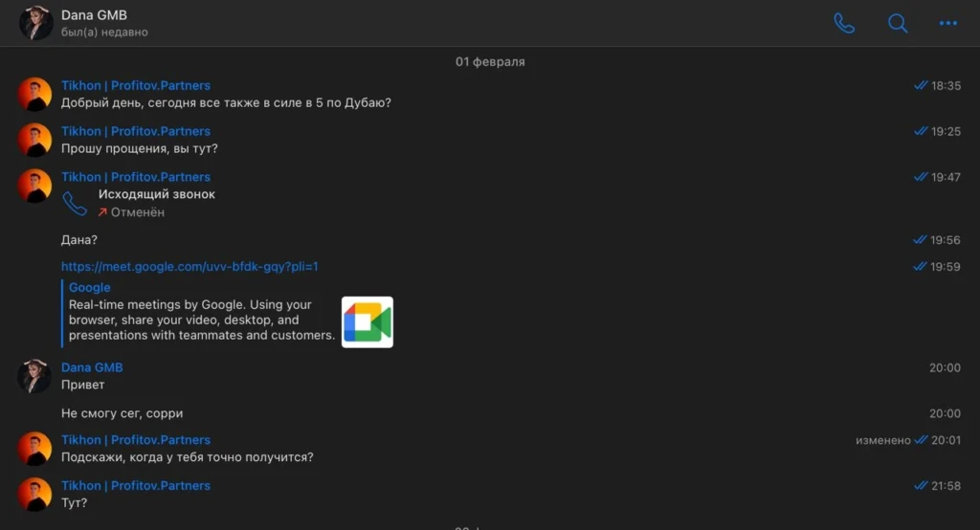The height and width of the screenshot is (530, 980).
Task: Select message "Не смогу сег, сорри"
Action: [x=122, y=413]
